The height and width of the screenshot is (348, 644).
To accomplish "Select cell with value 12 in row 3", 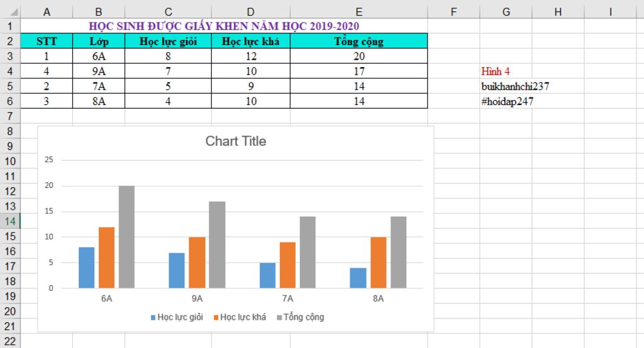I will pyautogui.click(x=250, y=57).
